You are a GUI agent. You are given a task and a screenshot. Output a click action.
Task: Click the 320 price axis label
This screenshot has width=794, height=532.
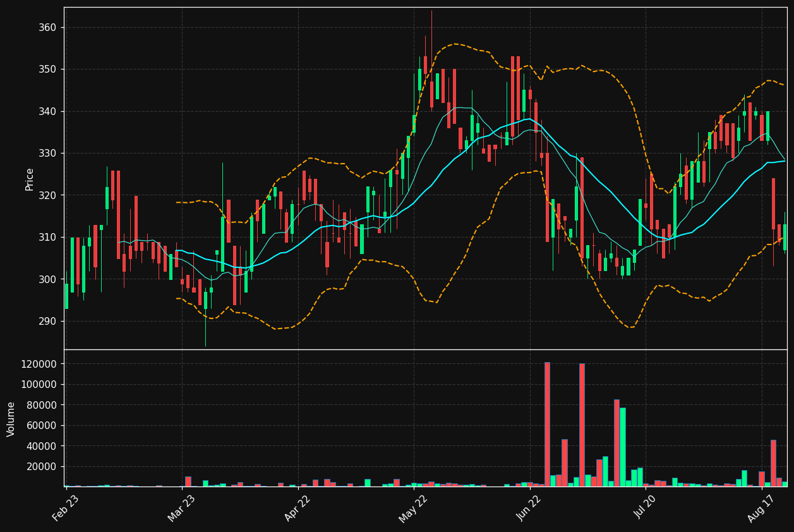coord(48,195)
